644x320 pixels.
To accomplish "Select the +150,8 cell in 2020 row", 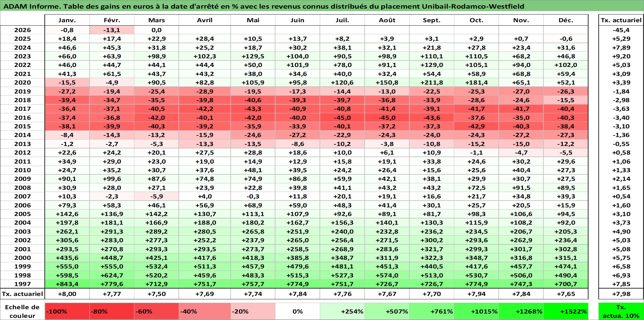I will pyautogui.click(x=387, y=82).
